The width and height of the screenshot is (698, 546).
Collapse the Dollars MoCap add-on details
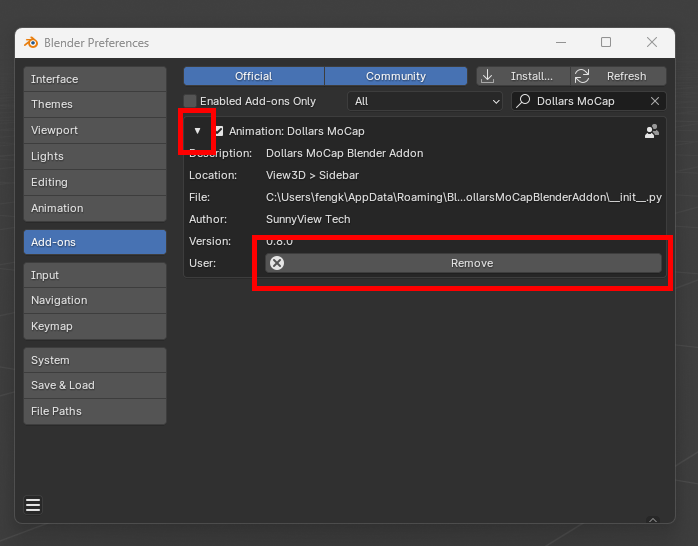point(197,131)
